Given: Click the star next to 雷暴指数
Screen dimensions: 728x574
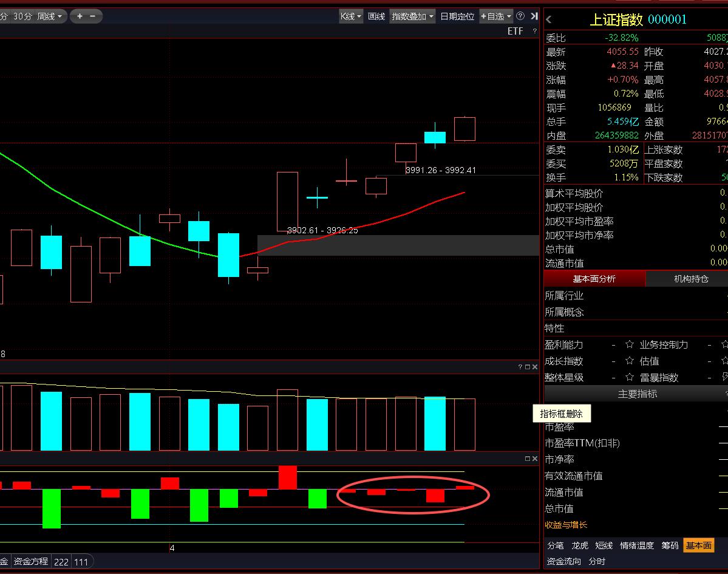Looking at the screenshot, I should [x=630, y=377].
